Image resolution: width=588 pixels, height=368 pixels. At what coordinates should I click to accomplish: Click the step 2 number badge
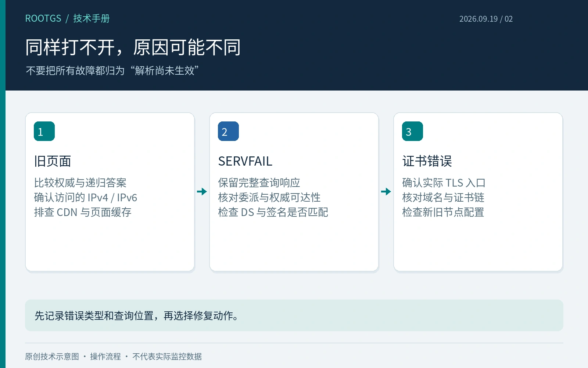(228, 131)
